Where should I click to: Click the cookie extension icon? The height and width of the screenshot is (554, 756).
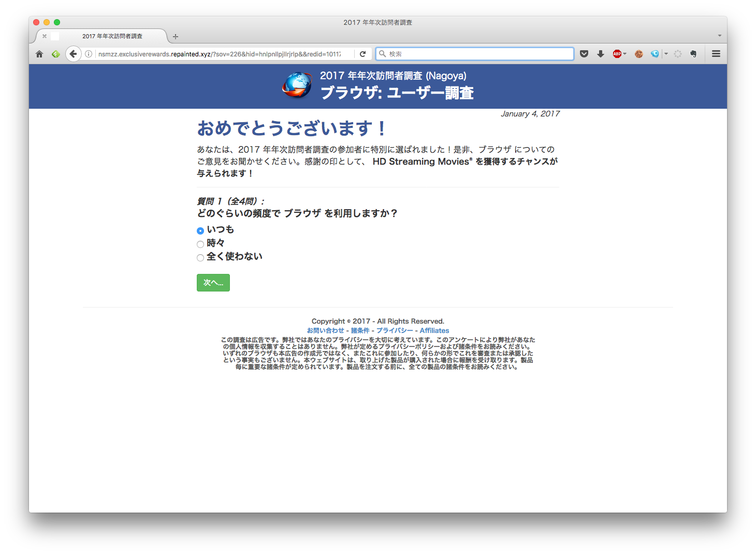click(639, 54)
